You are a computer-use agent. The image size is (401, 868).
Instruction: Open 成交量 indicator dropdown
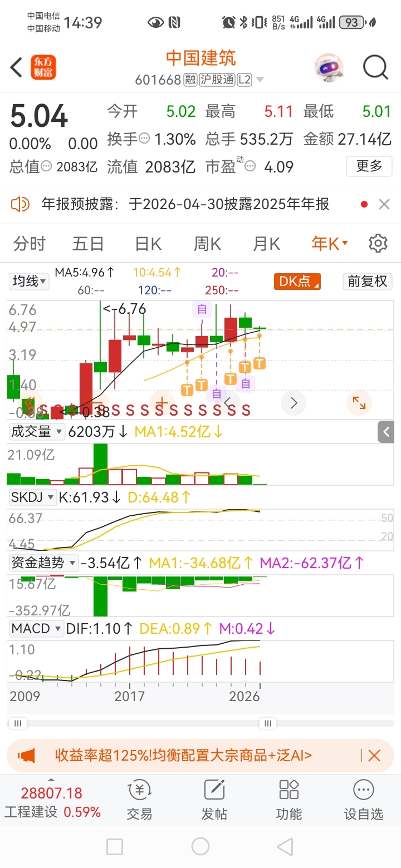pos(36,431)
